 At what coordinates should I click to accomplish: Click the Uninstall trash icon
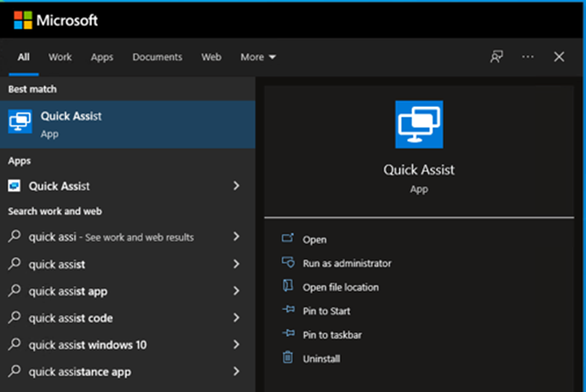point(288,358)
